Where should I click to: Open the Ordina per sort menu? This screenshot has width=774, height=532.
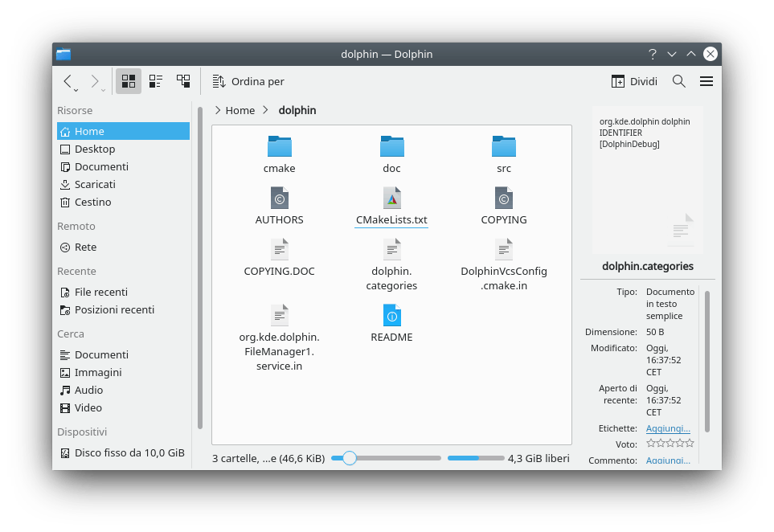tap(248, 81)
